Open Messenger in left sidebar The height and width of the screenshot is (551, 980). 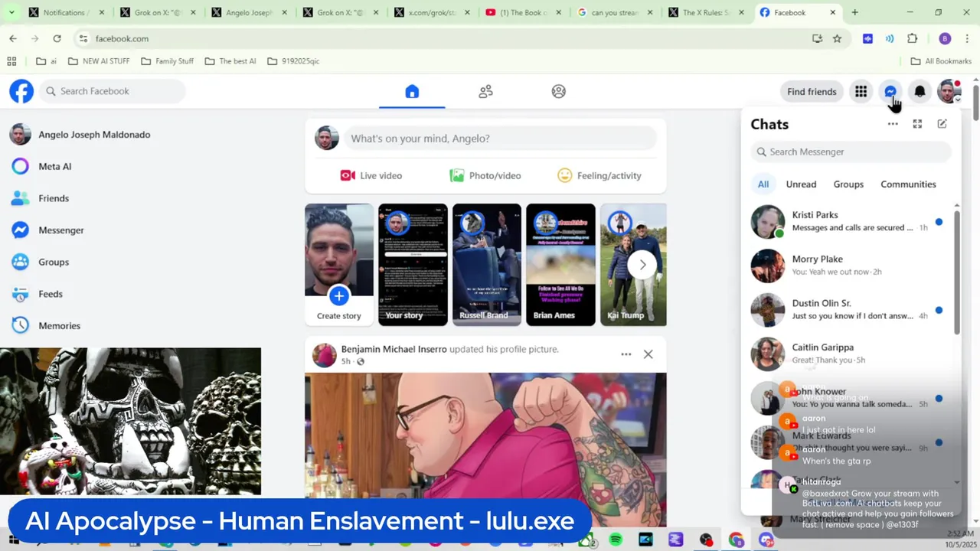(61, 230)
